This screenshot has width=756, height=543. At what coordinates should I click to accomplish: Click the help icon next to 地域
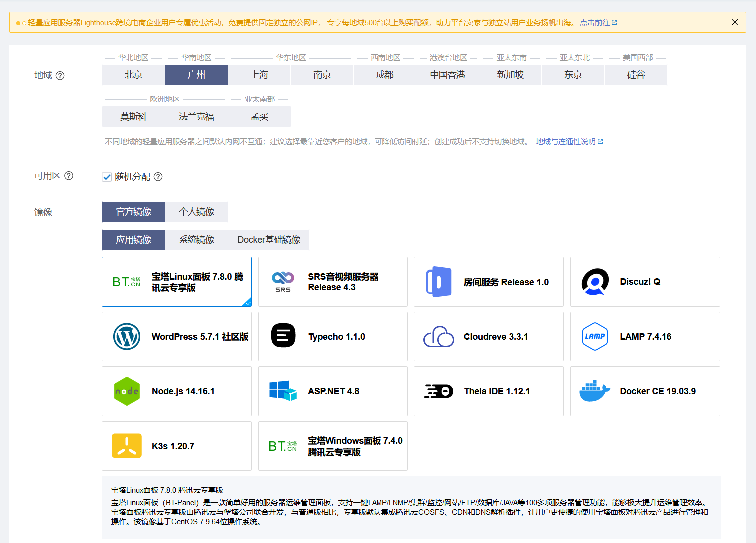[60, 76]
